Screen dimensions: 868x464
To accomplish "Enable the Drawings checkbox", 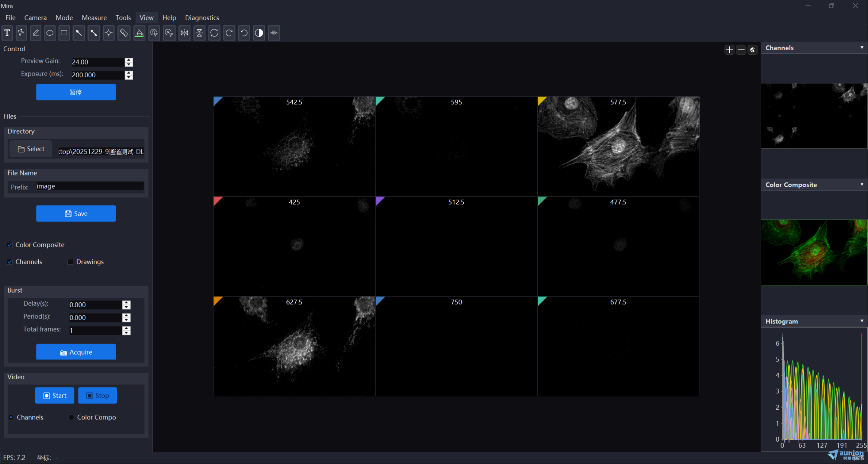I will point(70,262).
